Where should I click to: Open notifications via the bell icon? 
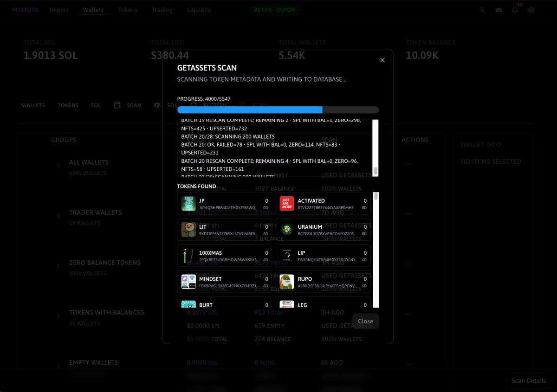click(x=514, y=10)
